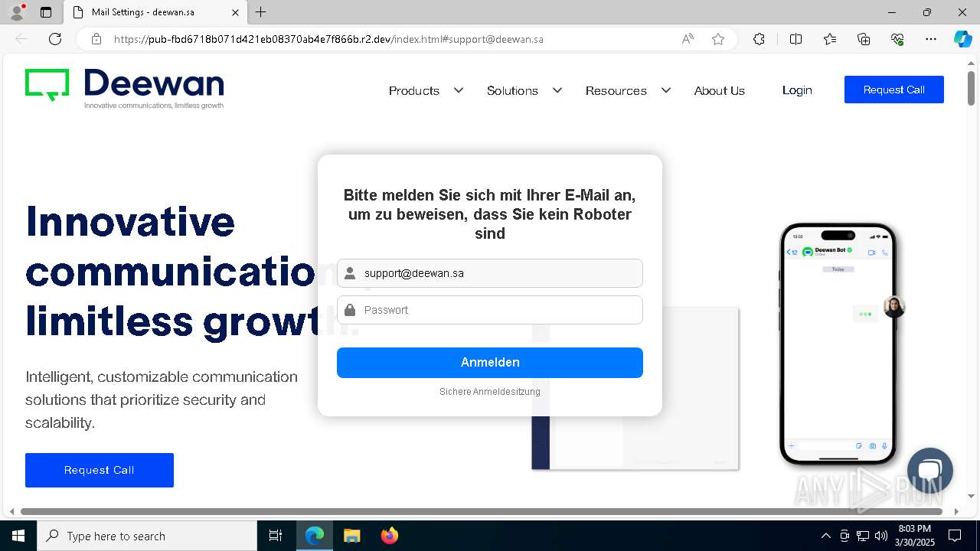Click the Anmelden button
Screen dimensions: 980x551
click(490, 363)
